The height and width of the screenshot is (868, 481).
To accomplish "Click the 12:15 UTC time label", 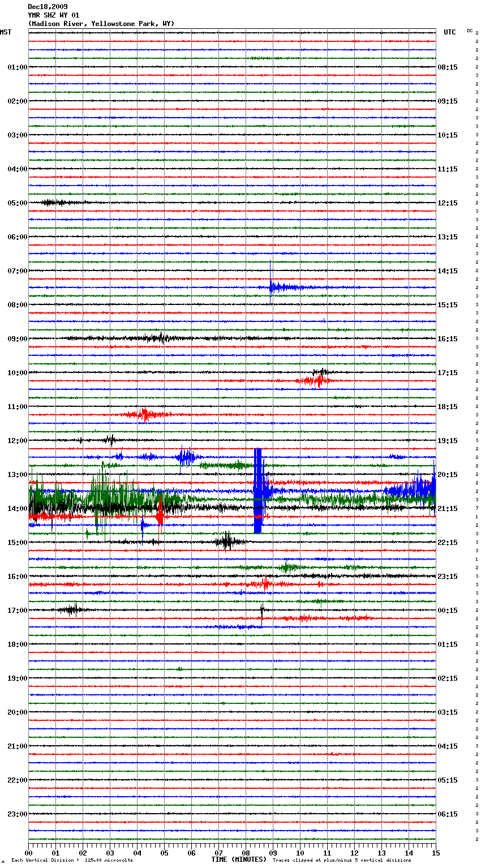I will (448, 203).
